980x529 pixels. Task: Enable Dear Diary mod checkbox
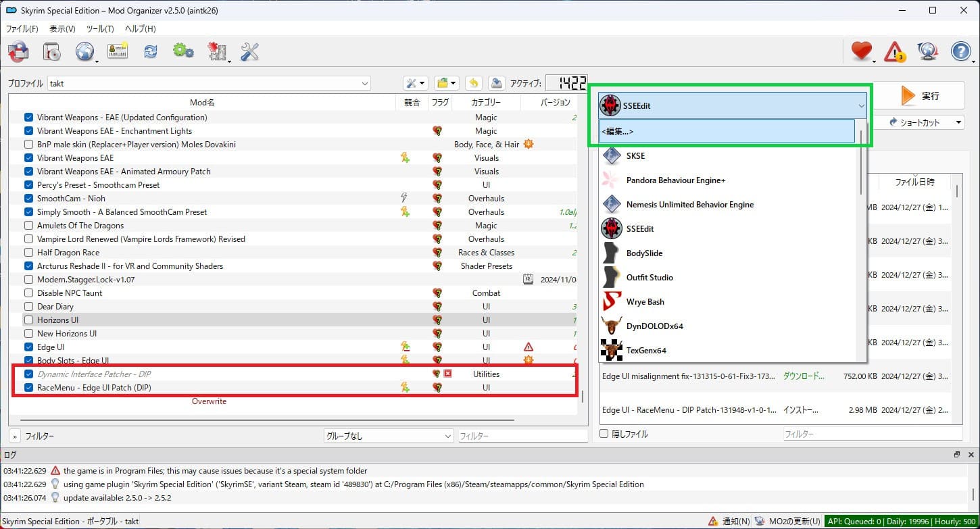[28, 307]
